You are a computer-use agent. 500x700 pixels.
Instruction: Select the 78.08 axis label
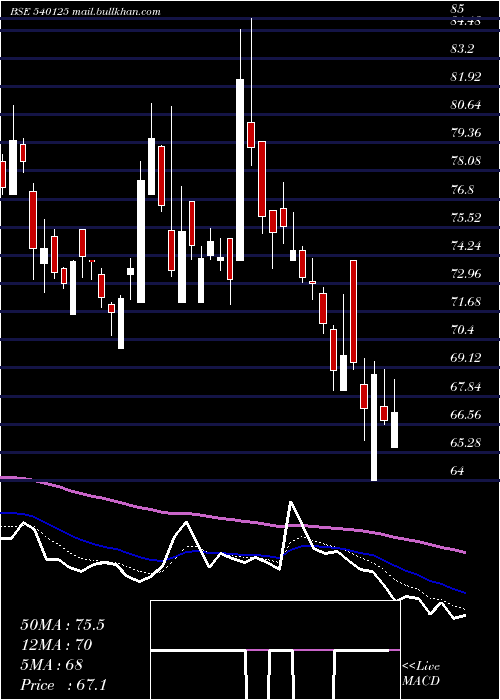point(467,161)
